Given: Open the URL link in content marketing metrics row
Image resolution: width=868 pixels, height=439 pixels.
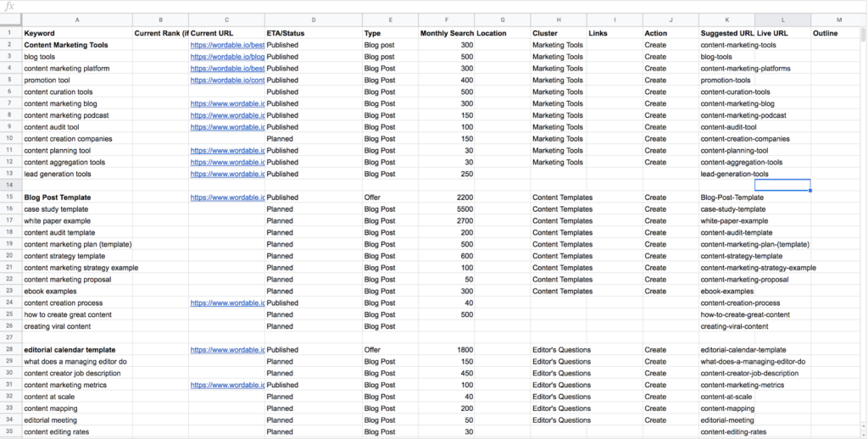Looking at the screenshot, I should [227, 385].
